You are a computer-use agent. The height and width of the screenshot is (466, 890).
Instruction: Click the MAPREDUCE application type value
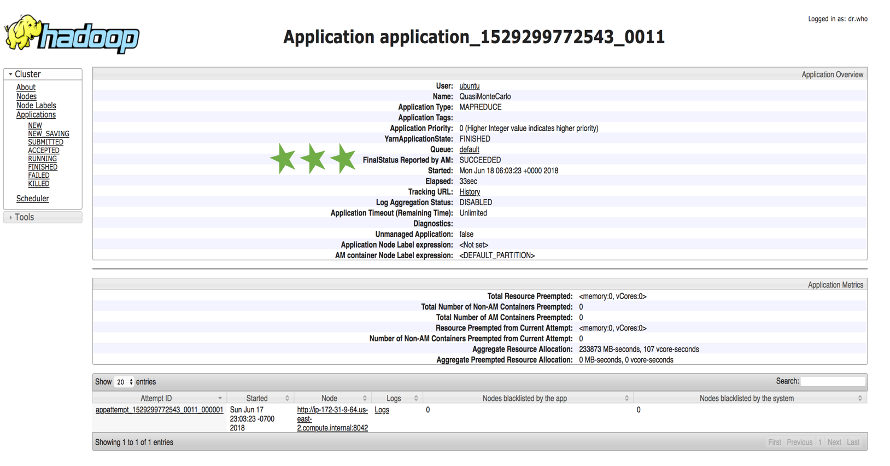point(480,107)
